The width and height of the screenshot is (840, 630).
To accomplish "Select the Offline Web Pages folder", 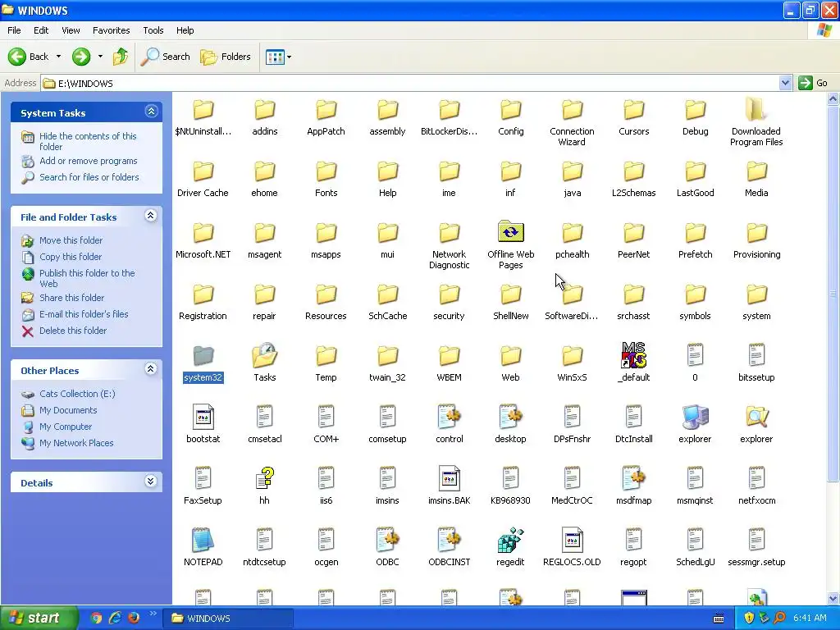I will 510,232.
